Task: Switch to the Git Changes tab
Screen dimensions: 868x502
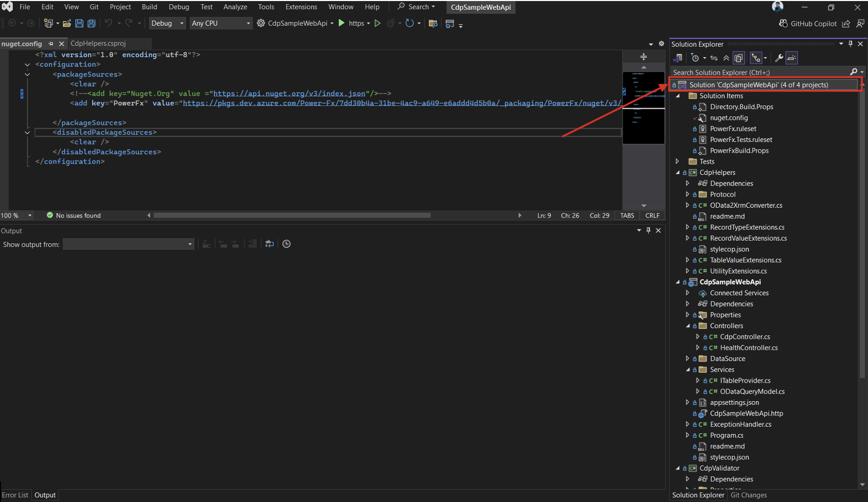Action: [749, 495]
